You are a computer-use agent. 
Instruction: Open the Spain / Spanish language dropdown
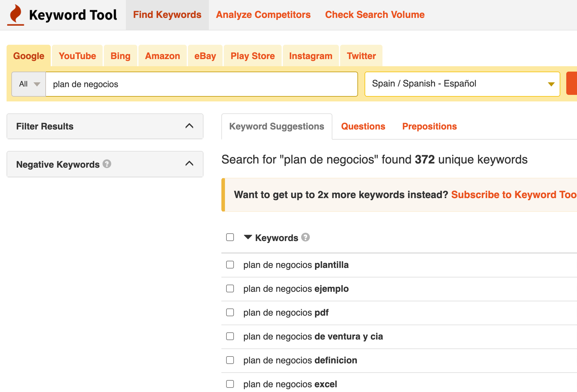[462, 84]
